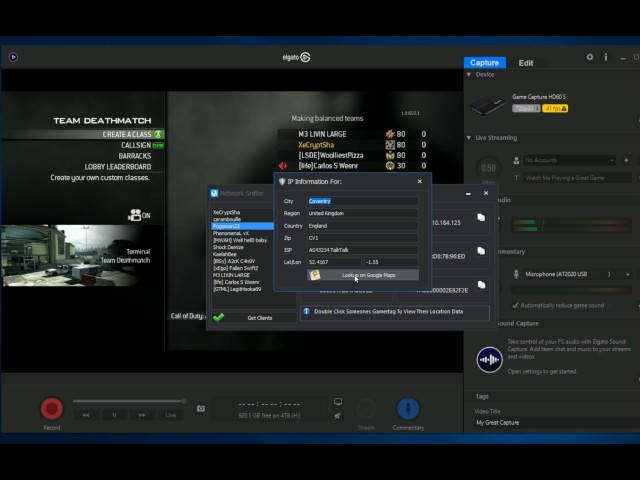Click the stream title input field

[x=577, y=178]
